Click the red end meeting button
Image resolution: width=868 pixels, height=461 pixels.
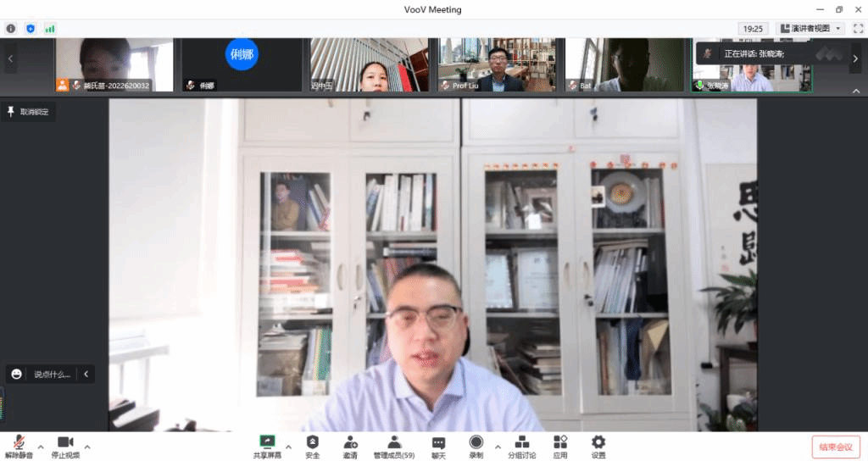(836, 447)
